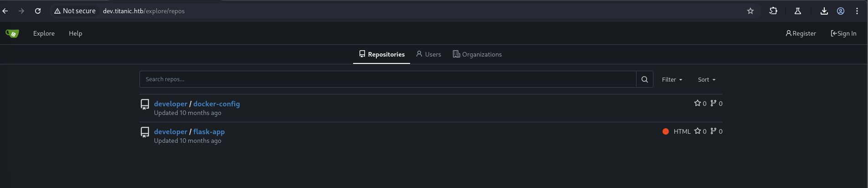Screen dimensions: 868x188
Task: Focus the Search repos input field
Action: pyautogui.click(x=387, y=79)
